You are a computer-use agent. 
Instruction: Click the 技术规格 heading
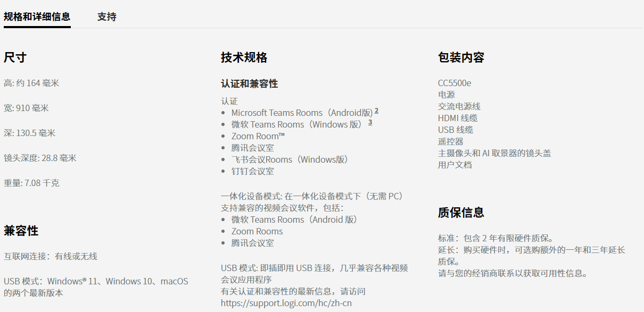[x=244, y=57]
